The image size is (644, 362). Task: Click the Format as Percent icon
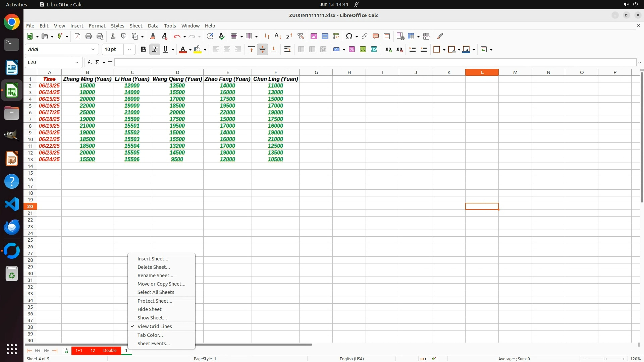(352, 49)
